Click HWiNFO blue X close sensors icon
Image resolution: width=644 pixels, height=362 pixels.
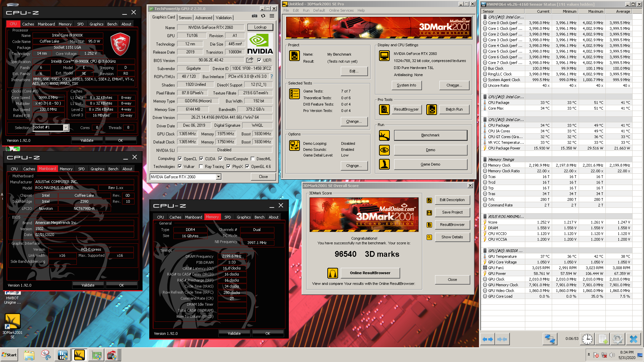click(x=633, y=339)
